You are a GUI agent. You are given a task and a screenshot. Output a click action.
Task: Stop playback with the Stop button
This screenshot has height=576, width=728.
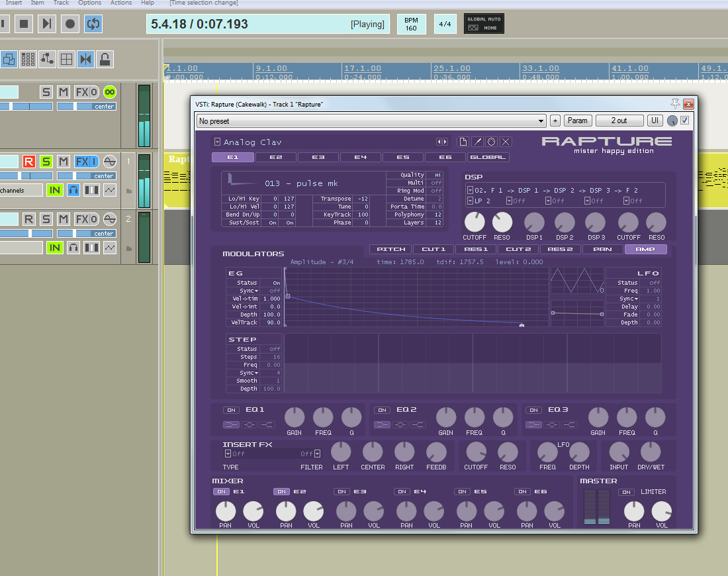[x=24, y=24]
